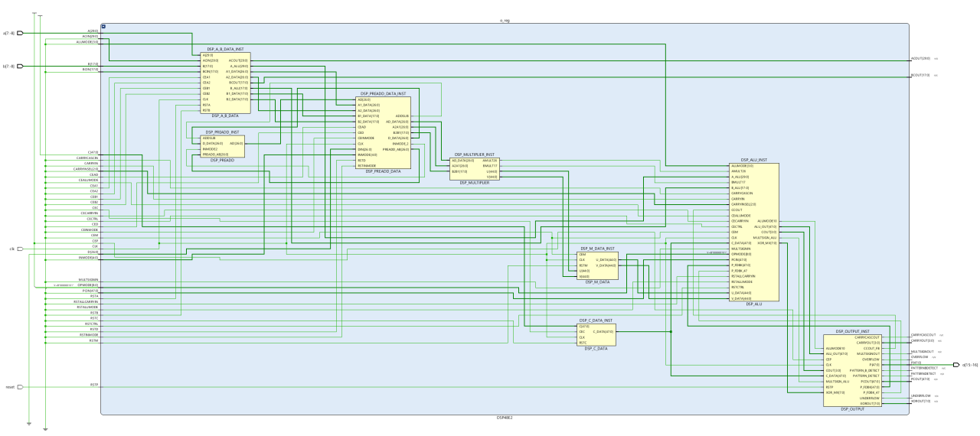Click the ground symbol at bottom left
Viewport: 980px width, 436px height.
point(28,423)
